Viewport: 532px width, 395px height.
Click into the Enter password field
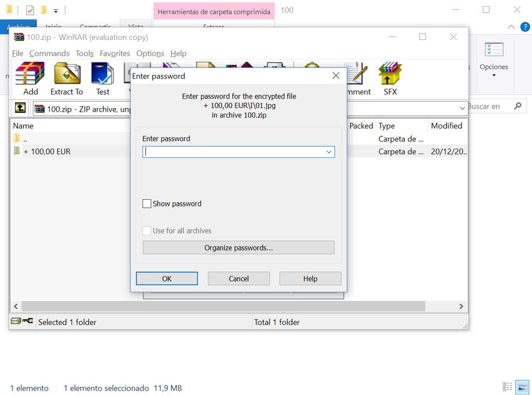tap(234, 152)
